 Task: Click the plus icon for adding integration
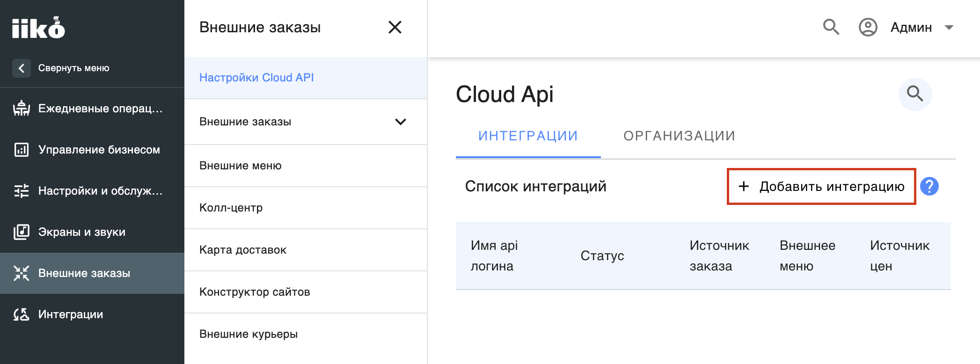coord(744,186)
